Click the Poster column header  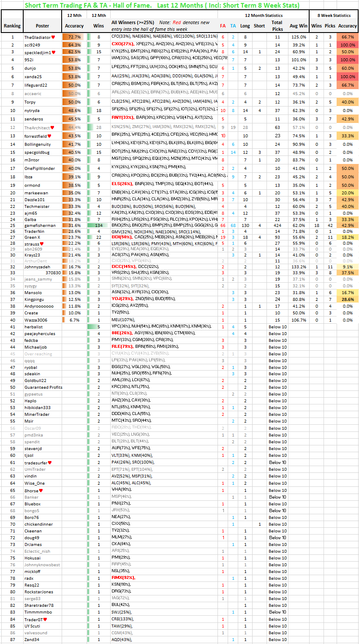pos(43,26)
